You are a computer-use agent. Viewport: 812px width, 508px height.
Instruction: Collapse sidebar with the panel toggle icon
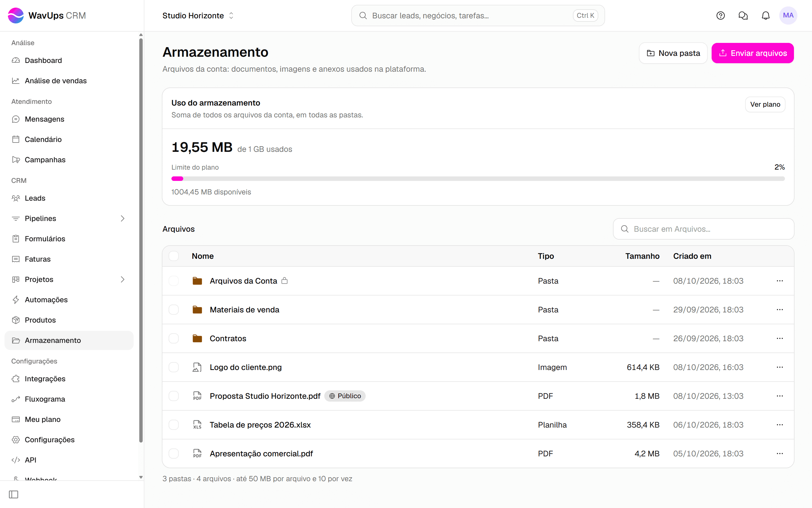pyautogui.click(x=14, y=494)
